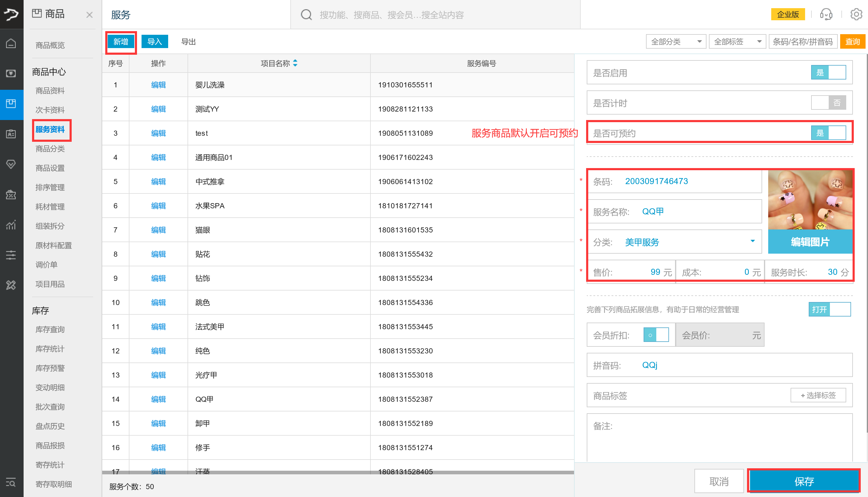Click the 新增 button

[x=121, y=42]
